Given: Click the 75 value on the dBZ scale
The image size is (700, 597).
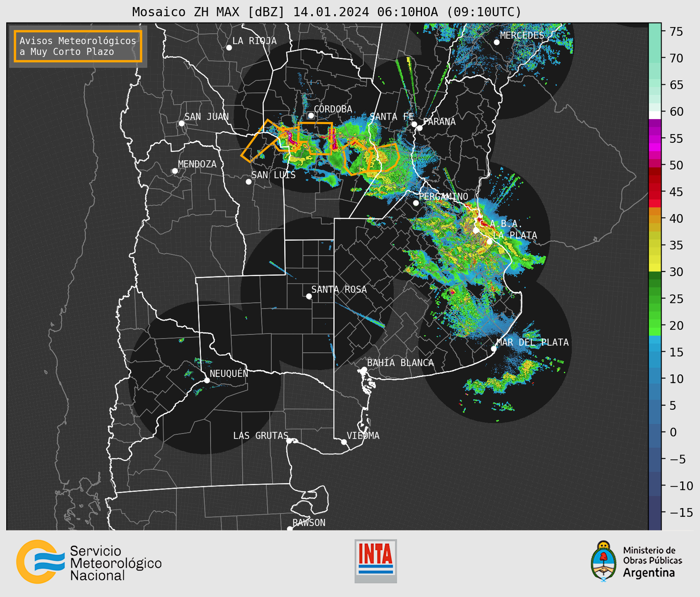Looking at the screenshot, I should [x=676, y=32].
